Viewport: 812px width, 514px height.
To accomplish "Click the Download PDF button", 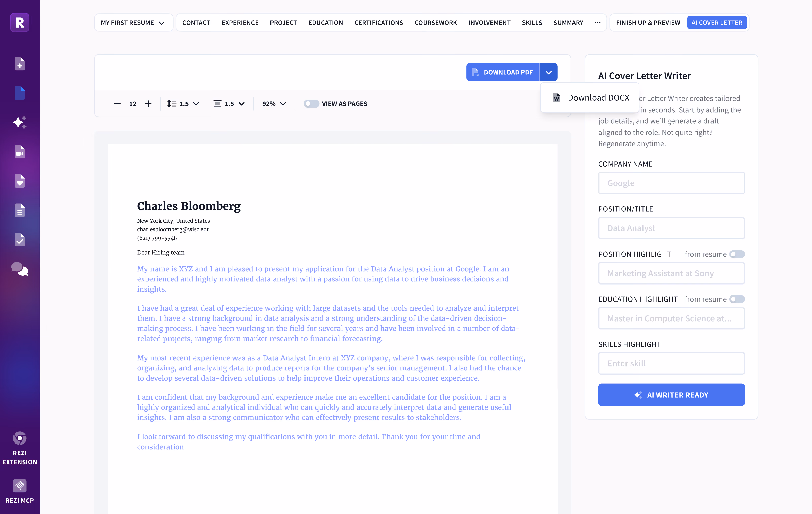I will click(x=503, y=72).
